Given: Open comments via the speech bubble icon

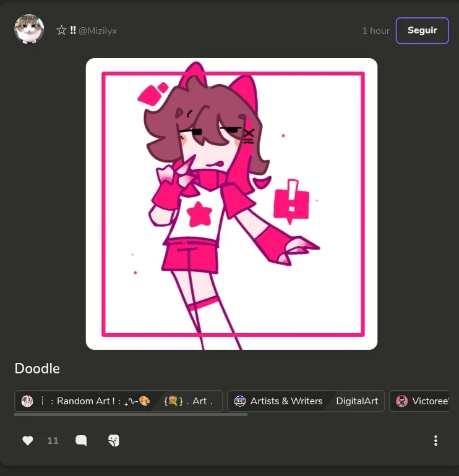Looking at the screenshot, I should click(81, 440).
